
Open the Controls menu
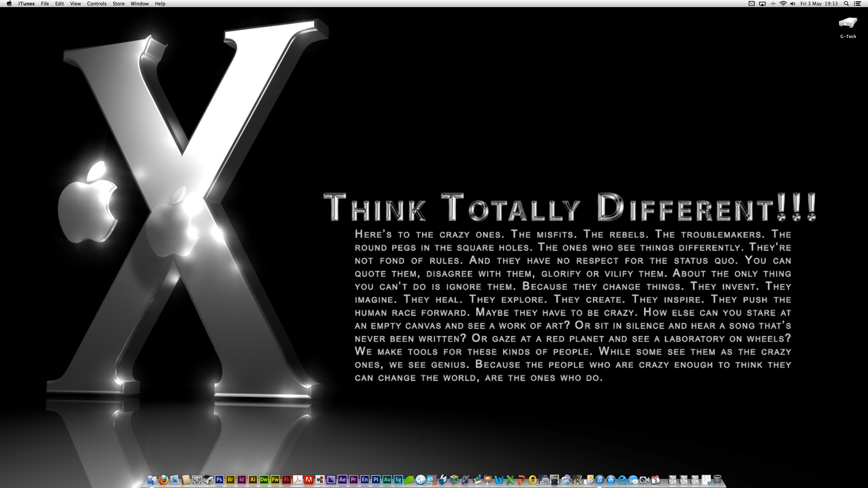[97, 4]
